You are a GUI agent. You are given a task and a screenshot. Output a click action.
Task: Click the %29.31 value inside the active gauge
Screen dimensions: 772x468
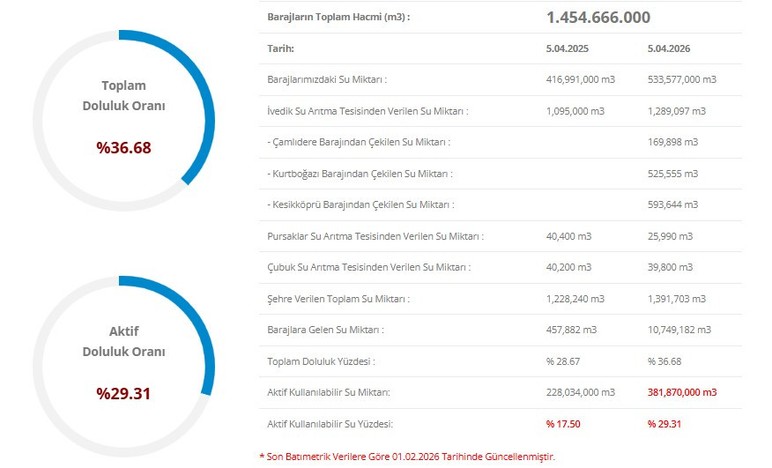124,393
